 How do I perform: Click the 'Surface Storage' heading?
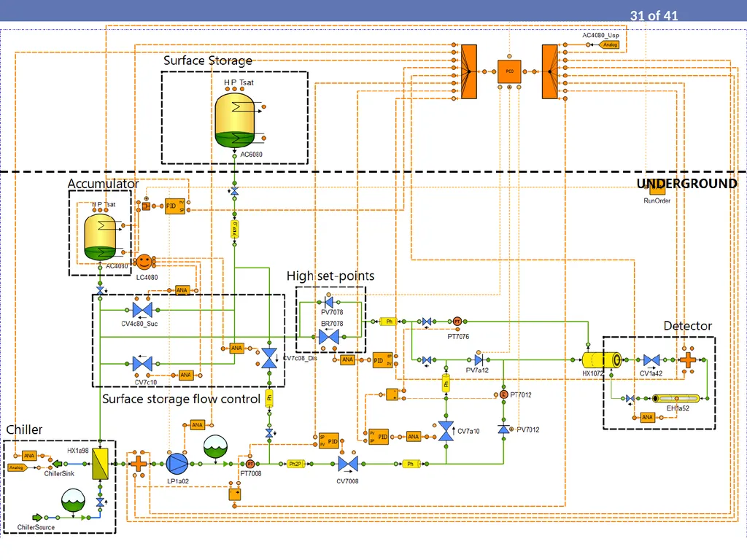coord(208,61)
